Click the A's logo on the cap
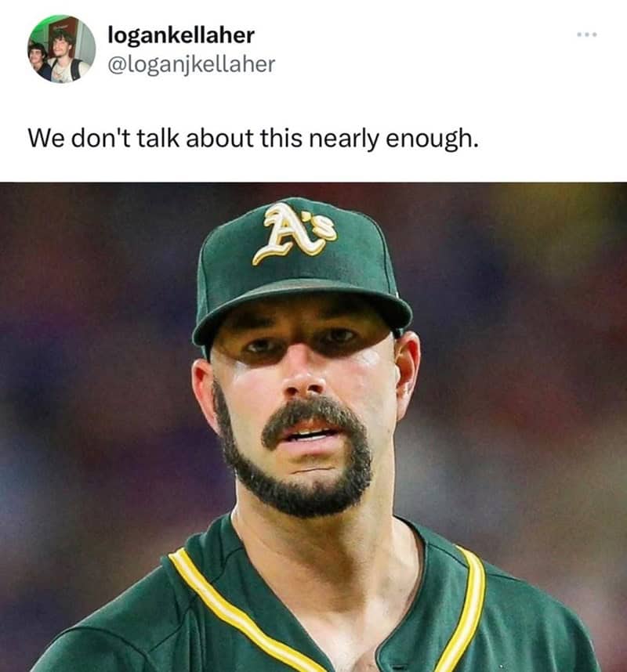Viewport: 627px width, 672px height. tap(295, 233)
